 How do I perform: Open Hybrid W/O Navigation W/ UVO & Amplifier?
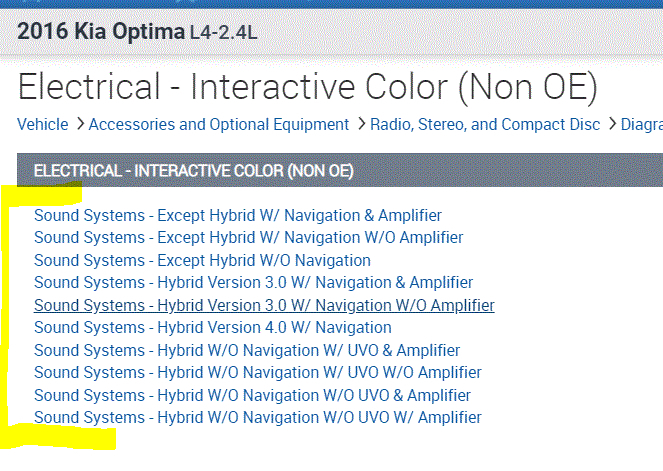coord(247,350)
